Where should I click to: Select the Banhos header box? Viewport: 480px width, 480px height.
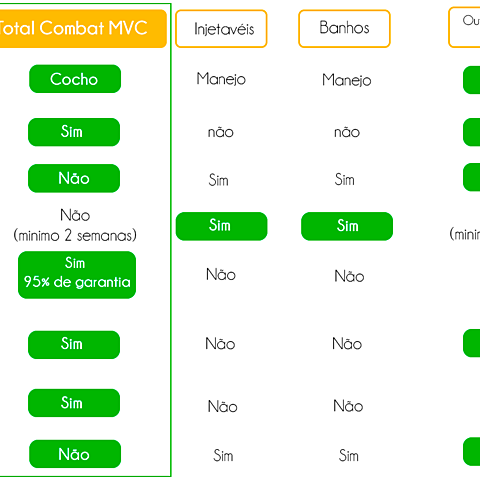[344, 29]
